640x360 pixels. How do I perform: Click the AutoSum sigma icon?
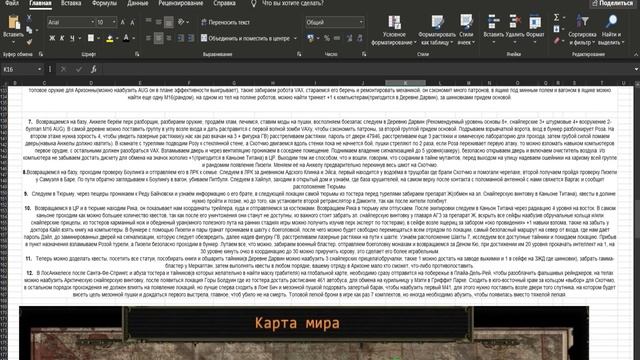tap(556, 18)
